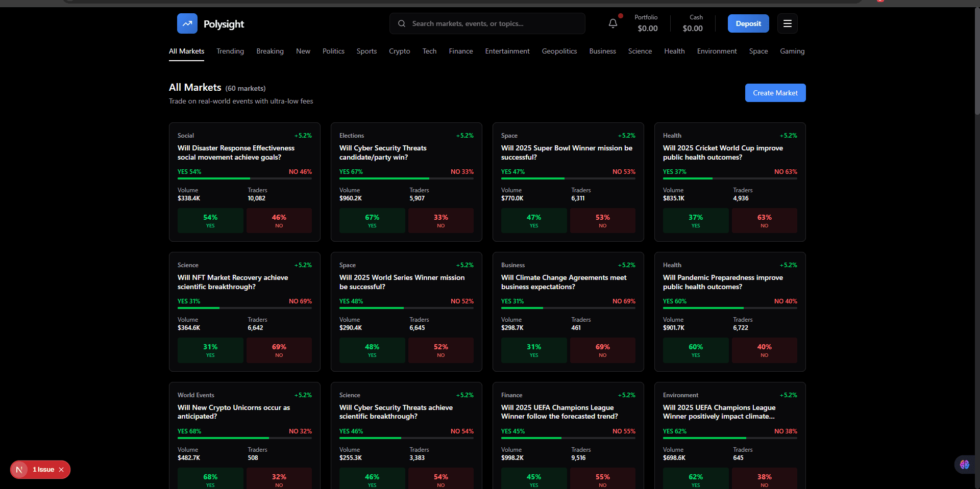
Task: Select the Gaming category tab
Action: click(x=792, y=51)
